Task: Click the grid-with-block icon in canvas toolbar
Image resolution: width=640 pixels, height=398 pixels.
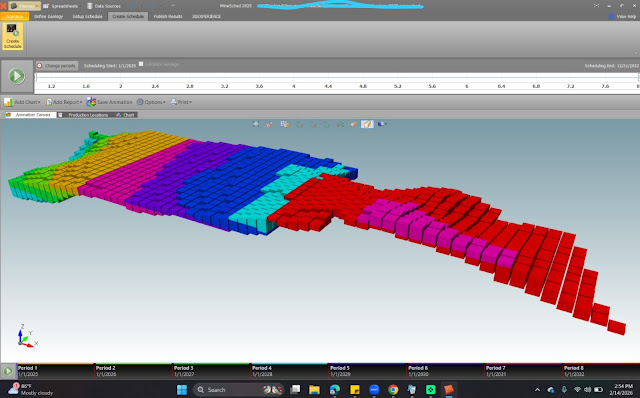Action: (x=285, y=124)
